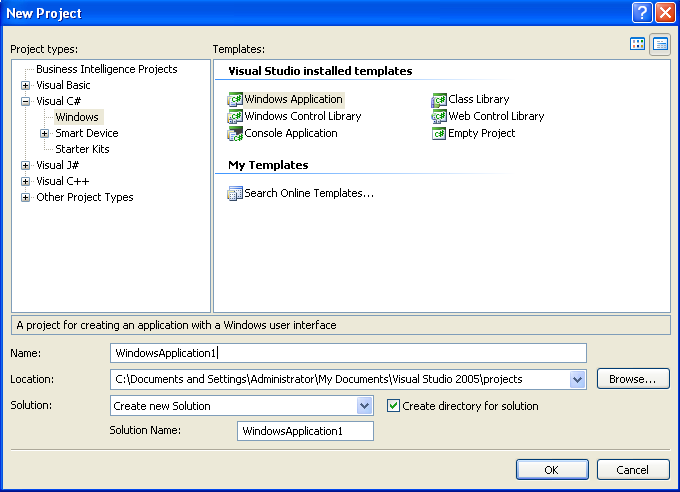Select Visual J# project type
This screenshot has width=680, height=492.
pyautogui.click(x=58, y=166)
